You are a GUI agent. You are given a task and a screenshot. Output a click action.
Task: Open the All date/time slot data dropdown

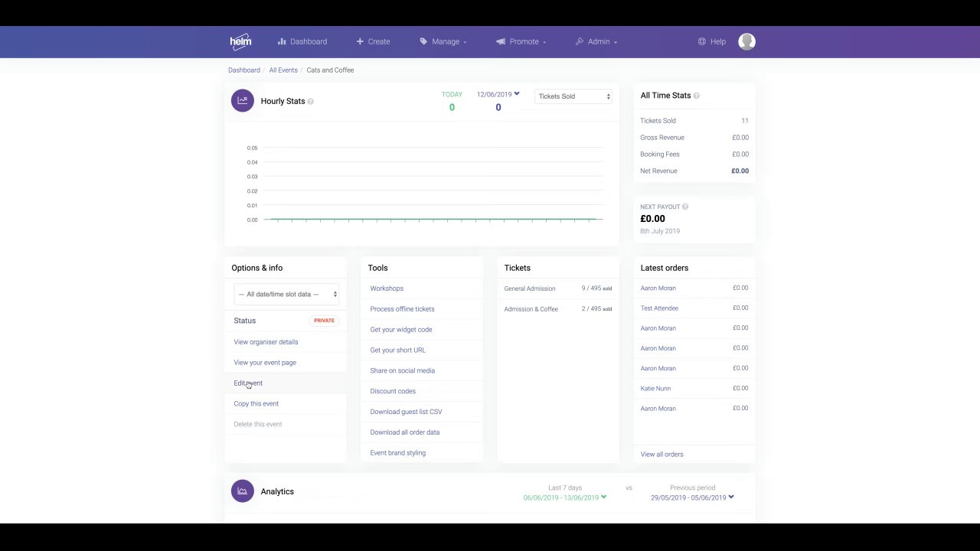(286, 294)
